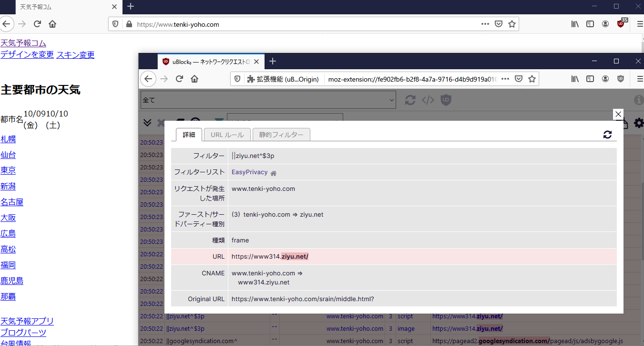Expand rows with double chevron icon
Viewport: 644px width, 346px height.
pos(148,123)
